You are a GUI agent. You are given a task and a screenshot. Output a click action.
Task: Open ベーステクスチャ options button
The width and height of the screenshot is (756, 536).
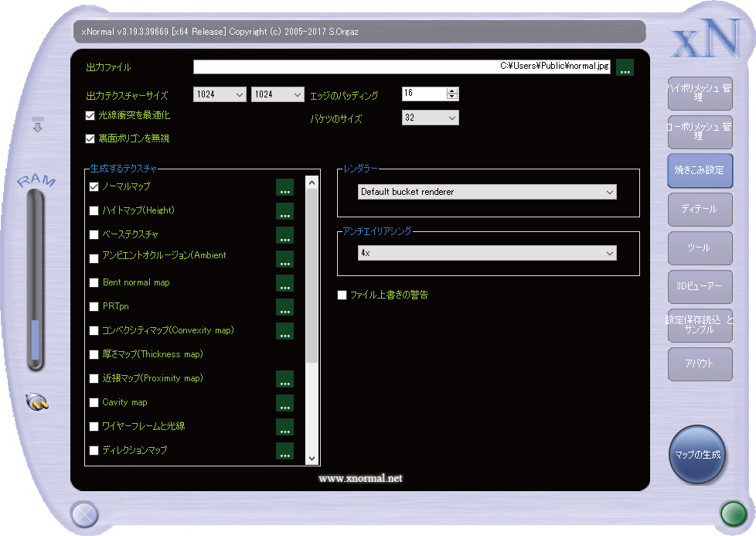pos(284,235)
